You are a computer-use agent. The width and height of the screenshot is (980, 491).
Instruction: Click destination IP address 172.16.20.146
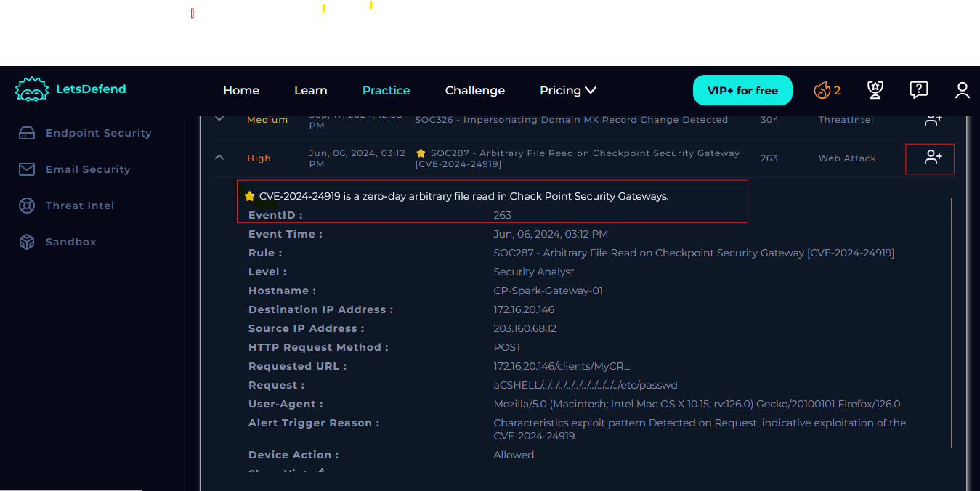tap(524, 309)
